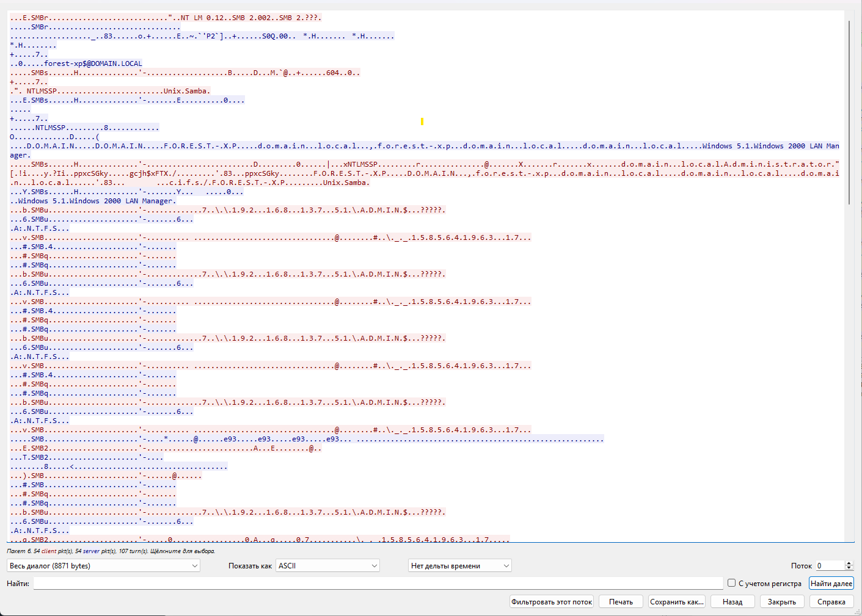The image size is (862, 616).
Task: Select the blue line with '_..83......o.+......E..~.`'P2`'
Action: pyautogui.click(x=202, y=36)
